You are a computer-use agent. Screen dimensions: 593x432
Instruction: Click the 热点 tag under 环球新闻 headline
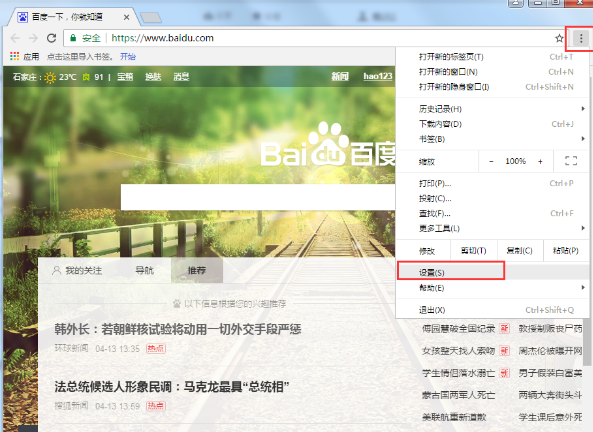point(156,348)
